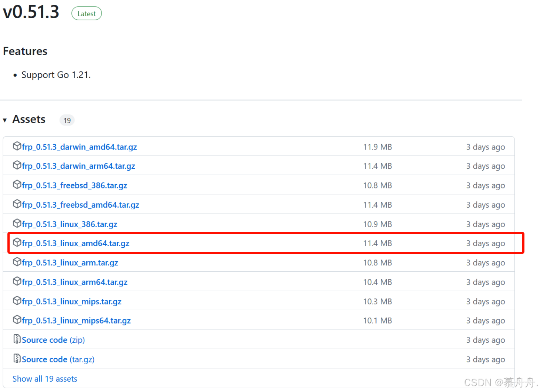This screenshot has height=392, width=540.
Task: Click package icon beside frp_0.51.3_linux_arm64.tar.gz
Action: tap(17, 281)
